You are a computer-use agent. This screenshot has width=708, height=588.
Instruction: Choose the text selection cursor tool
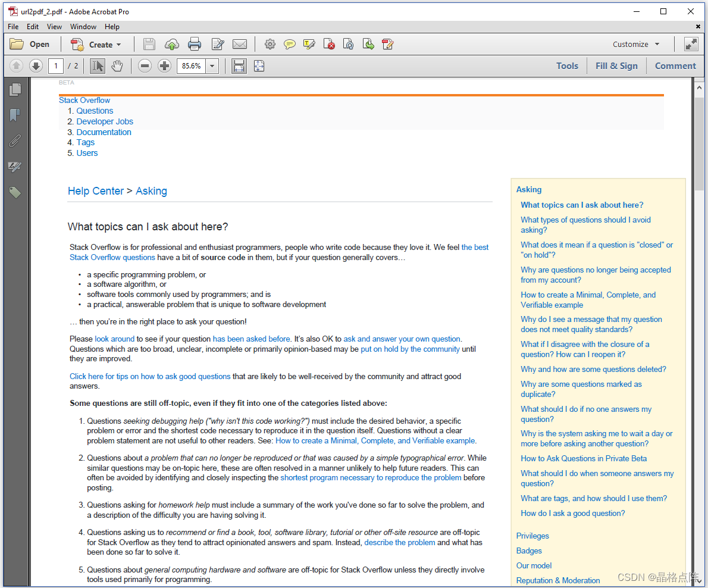tap(97, 66)
